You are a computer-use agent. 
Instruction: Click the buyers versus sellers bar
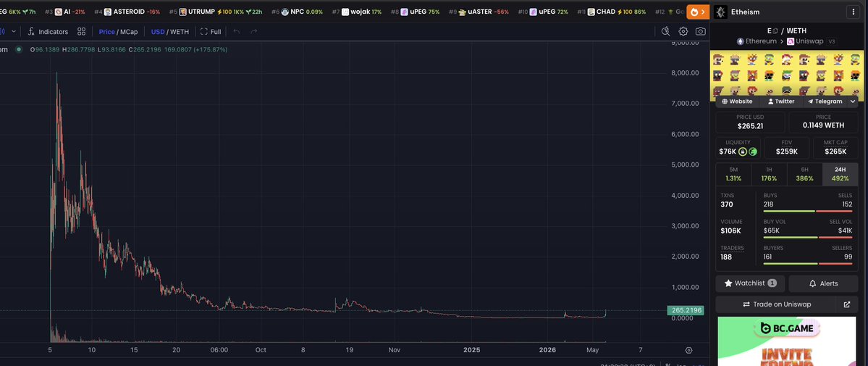click(808, 263)
